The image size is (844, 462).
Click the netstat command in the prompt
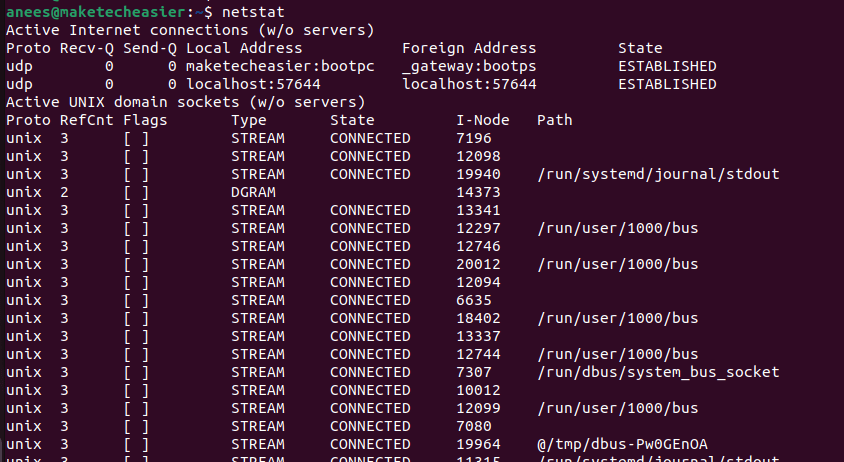[x=253, y=12]
